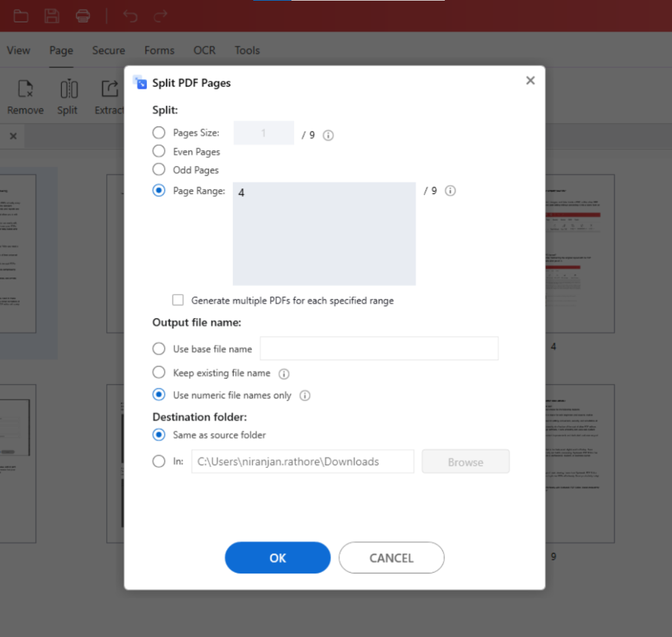Undo the last action
Screen dimensions: 672x637
coord(130,16)
